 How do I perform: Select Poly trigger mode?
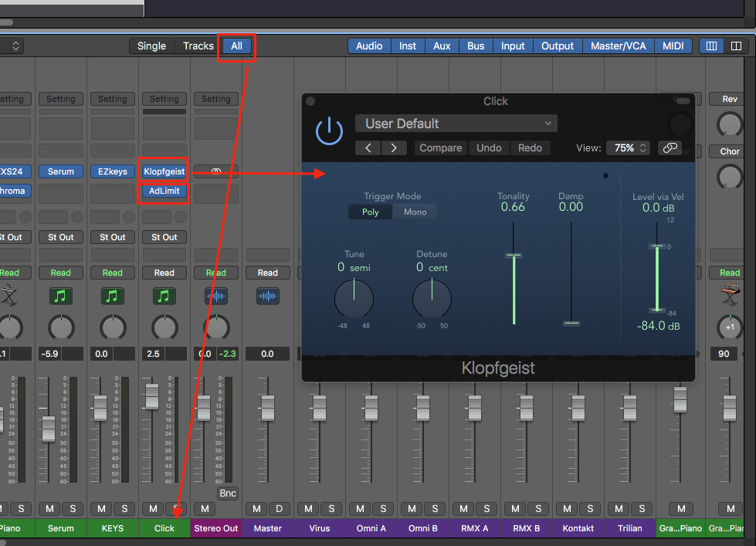371,212
